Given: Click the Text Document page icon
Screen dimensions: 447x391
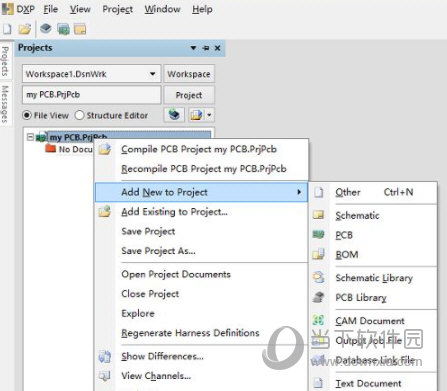Looking at the screenshot, I should 318,383.
